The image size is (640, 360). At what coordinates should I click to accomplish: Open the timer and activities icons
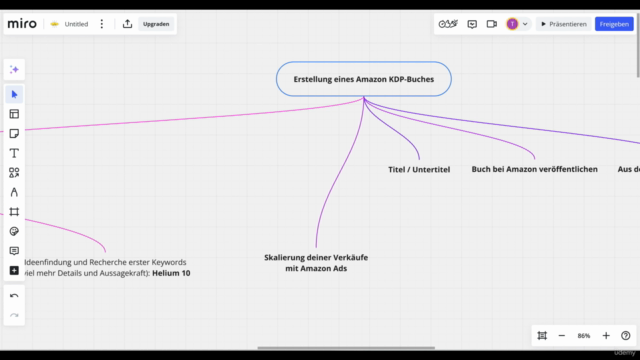[x=448, y=24]
